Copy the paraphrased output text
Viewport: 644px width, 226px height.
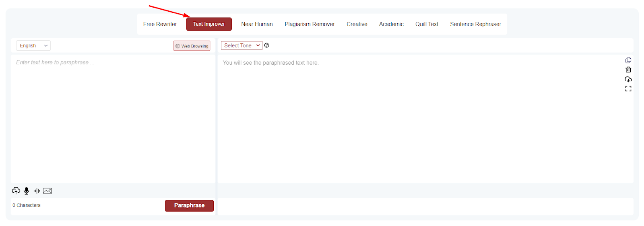click(x=628, y=60)
